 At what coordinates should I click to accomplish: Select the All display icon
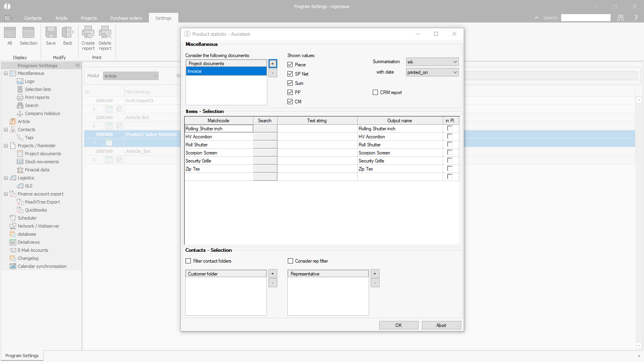10,33
